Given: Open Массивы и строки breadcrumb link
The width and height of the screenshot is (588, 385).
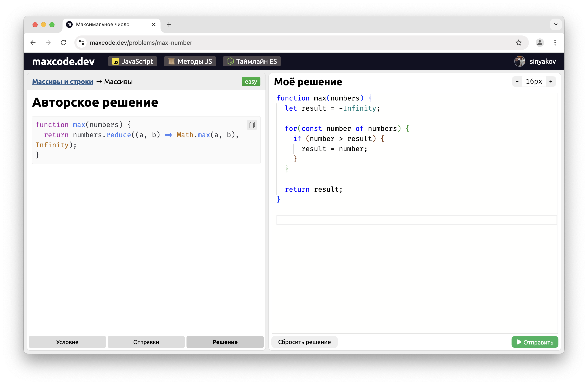Looking at the screenshot, I should pyautogui.click(x=63, y=82).
